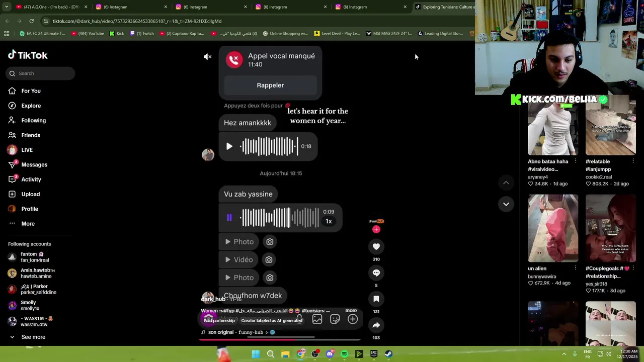Open the For You feed

[x=31, y=91]
